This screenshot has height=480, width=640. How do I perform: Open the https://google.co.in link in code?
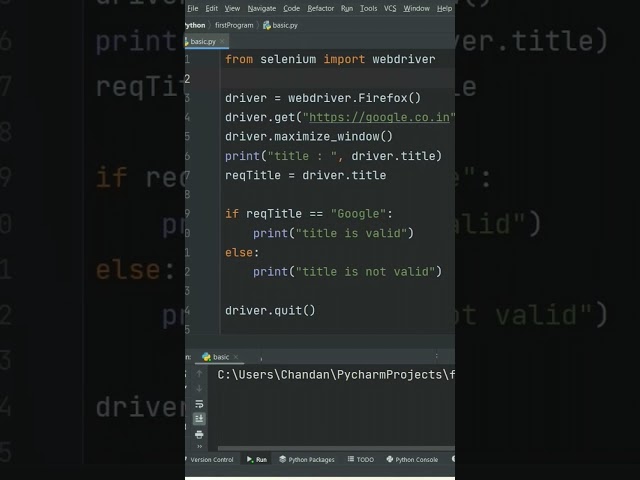pyautogui.click(x=379, y=118)
